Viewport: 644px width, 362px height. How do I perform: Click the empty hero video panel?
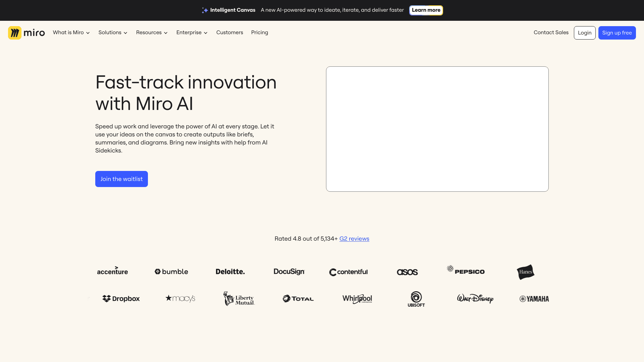437,129
